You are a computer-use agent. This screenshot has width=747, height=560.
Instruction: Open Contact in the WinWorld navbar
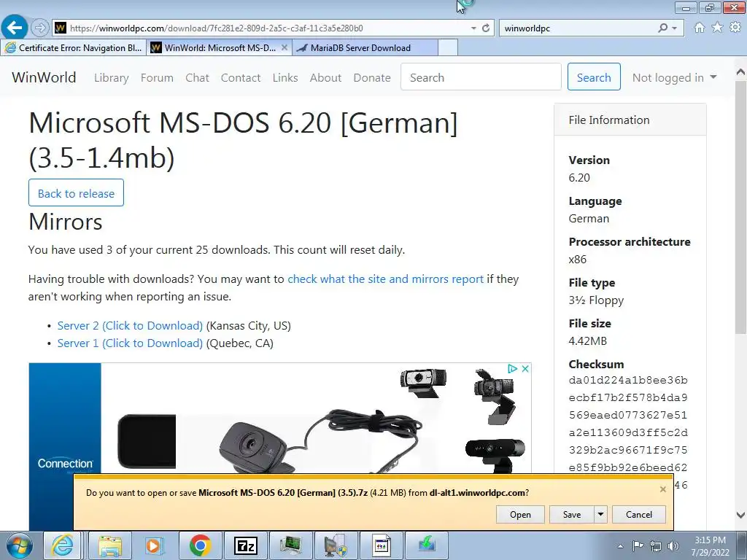[241, 77]
